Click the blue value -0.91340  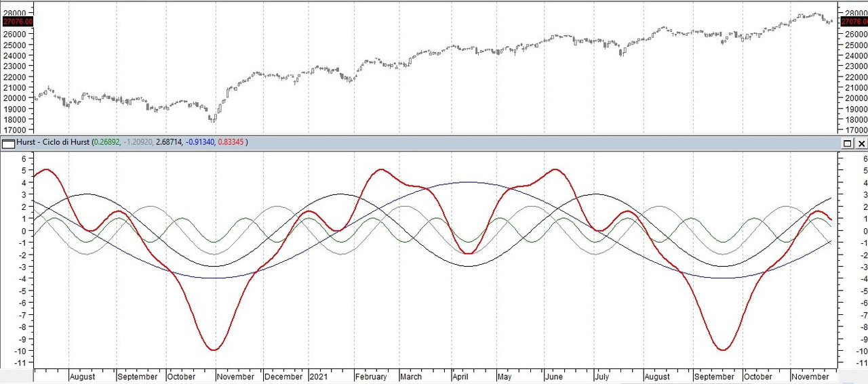click(200, 143)
